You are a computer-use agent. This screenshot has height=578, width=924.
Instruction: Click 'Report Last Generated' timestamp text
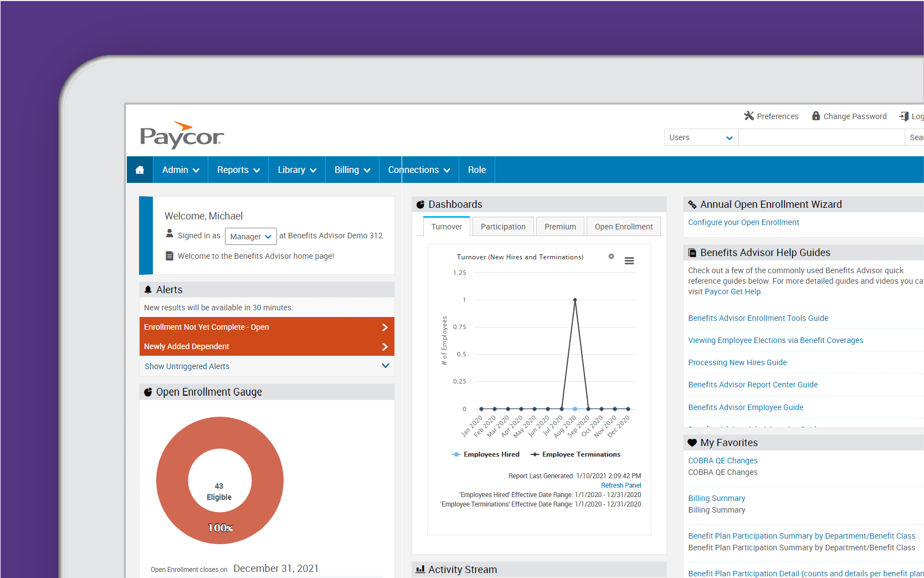pos(574,476)
